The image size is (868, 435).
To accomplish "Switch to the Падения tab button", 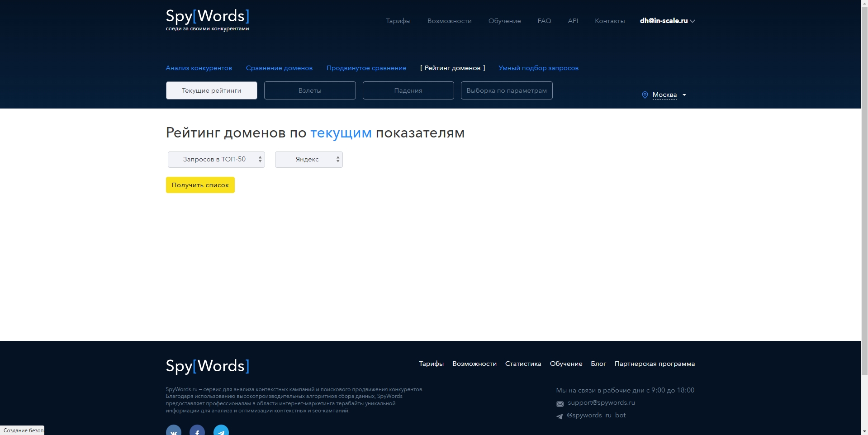I will tap(408, 90).
